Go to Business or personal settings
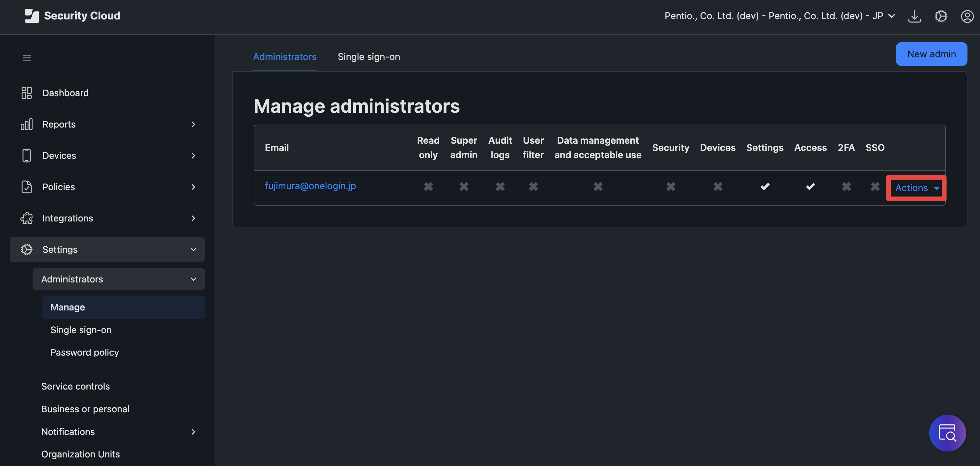The width and height of the screenshot is (980, 466). coord(85,409)
